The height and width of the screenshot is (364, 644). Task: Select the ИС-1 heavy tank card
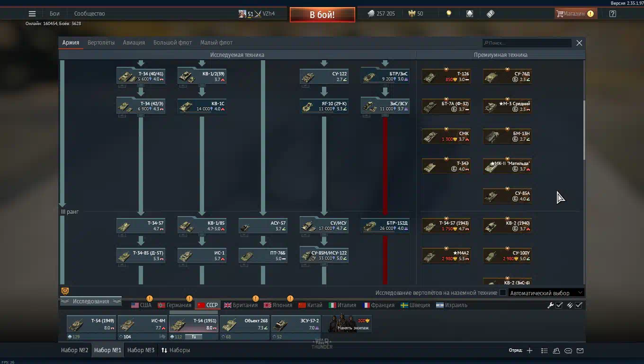tap(202, 256)
